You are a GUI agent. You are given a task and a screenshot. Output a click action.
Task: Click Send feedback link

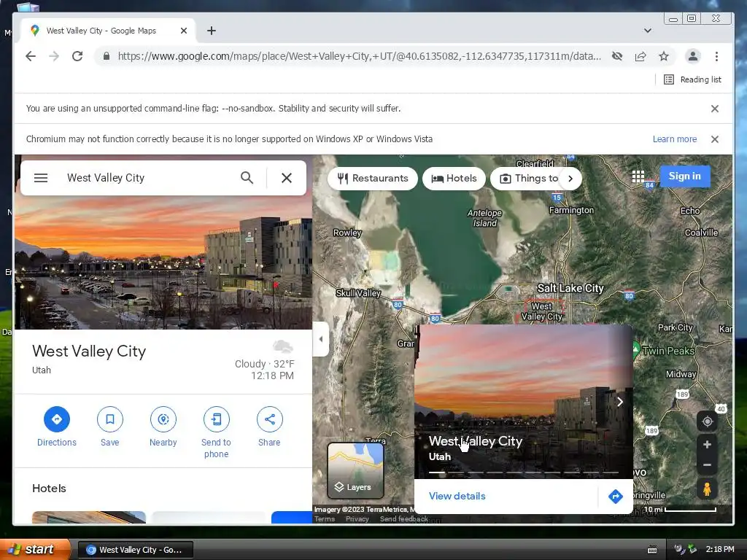click(x=404, y=519)
